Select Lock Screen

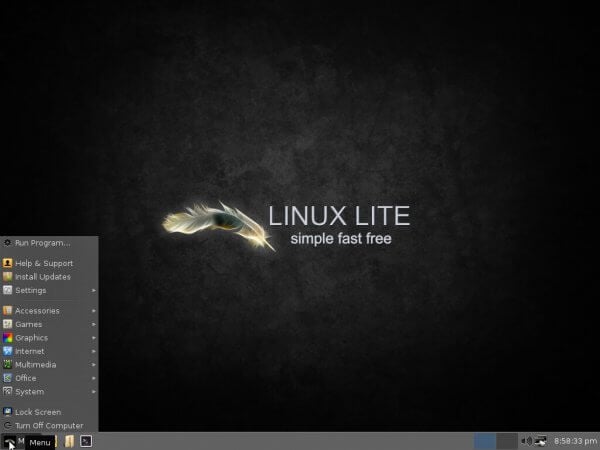[x=49, y=412]
